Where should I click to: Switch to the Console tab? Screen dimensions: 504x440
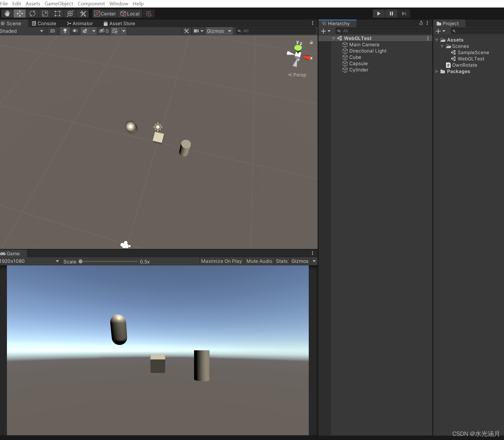coord(46,23)
